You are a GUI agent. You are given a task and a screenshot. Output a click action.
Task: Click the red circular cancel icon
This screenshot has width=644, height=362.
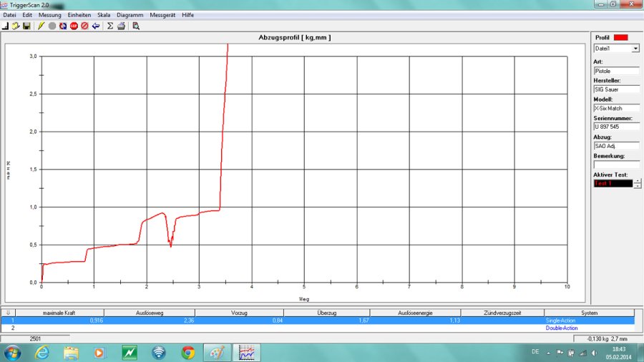tap(84, 26)
